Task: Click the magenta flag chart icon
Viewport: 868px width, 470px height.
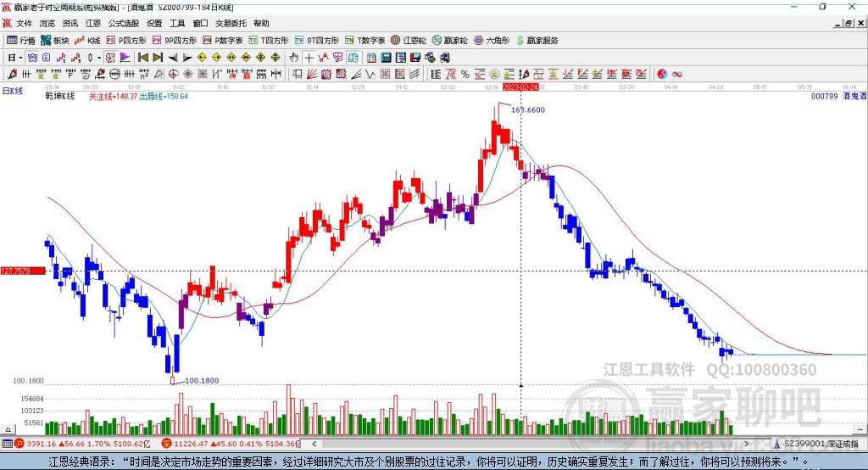Action: (125, 58)
